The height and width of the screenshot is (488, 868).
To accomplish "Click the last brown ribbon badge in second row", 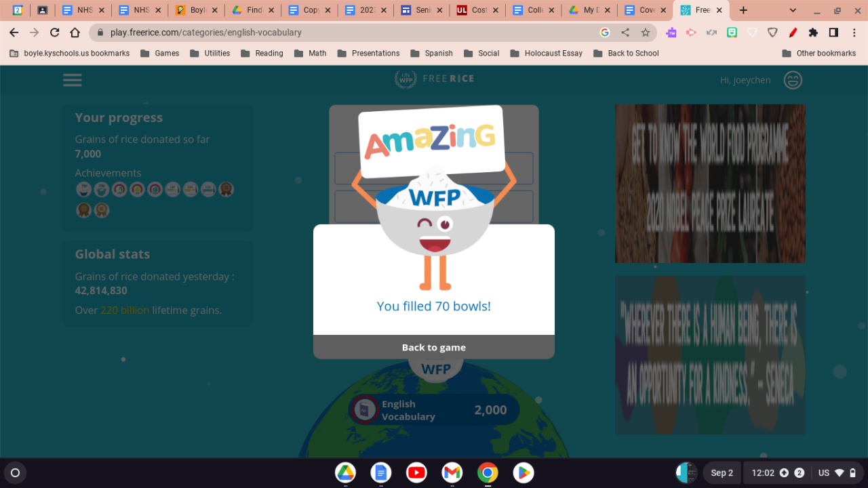I will click(102, 210).
